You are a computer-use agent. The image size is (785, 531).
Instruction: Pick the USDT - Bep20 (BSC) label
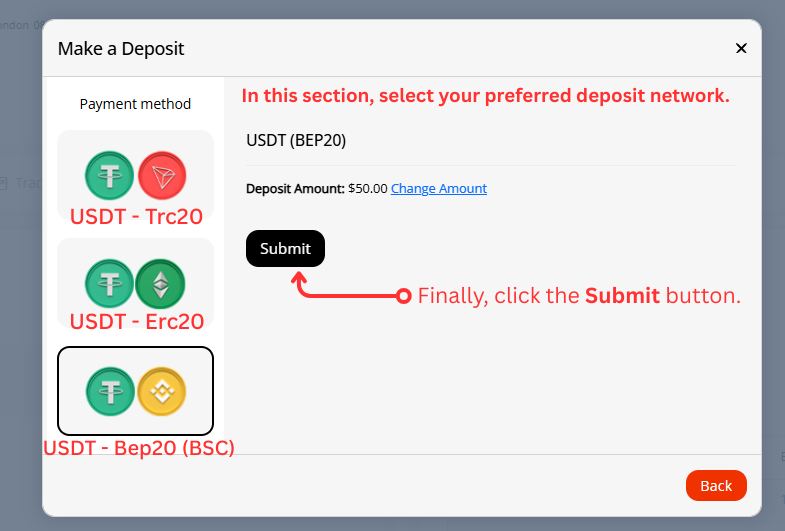point(138,448)
